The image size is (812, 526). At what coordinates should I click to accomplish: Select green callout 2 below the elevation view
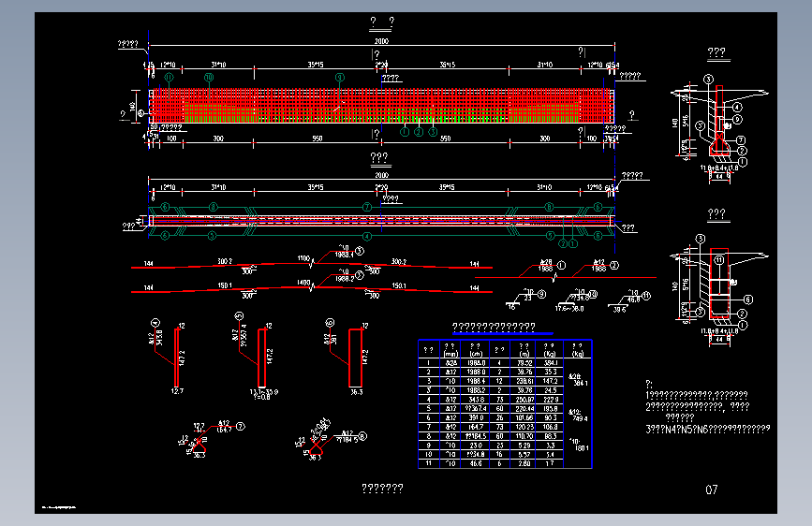[419, 132]
